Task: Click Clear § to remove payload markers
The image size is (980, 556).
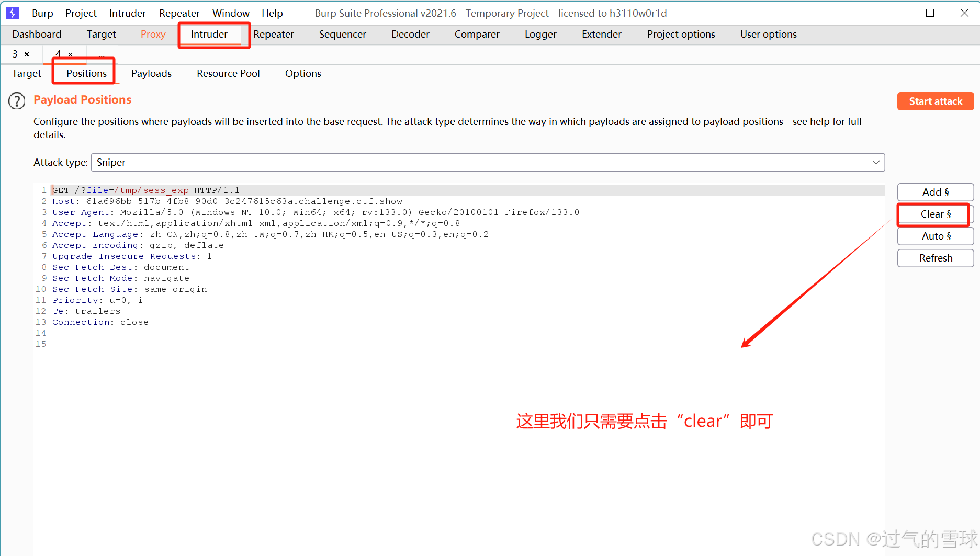Action: point(935,214)
